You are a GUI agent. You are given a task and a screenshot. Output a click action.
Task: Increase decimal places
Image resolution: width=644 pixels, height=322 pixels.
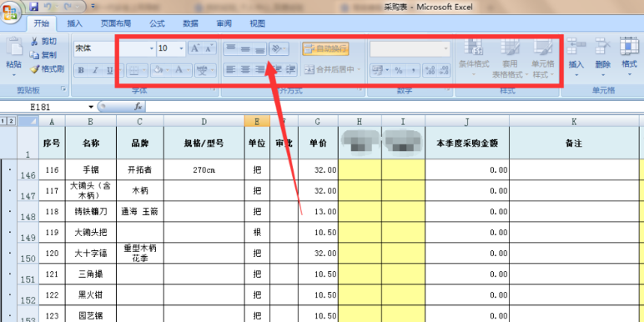[430, 70]
